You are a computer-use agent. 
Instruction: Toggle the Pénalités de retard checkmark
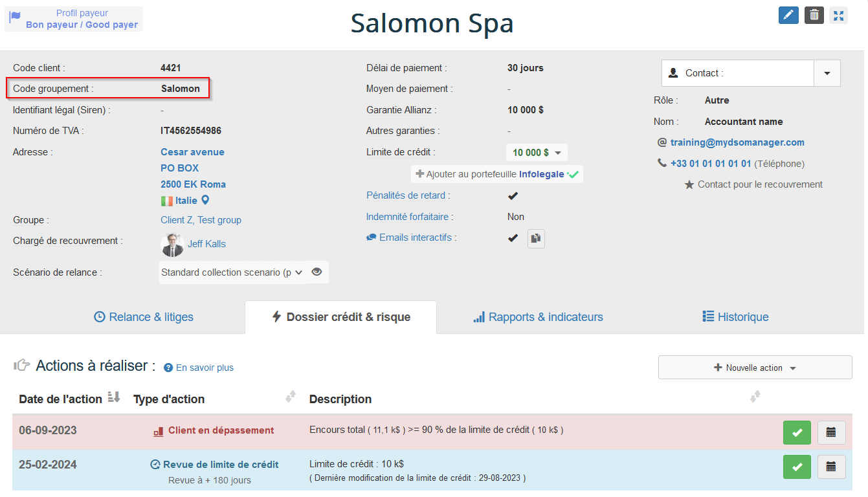tap(513, 195)
